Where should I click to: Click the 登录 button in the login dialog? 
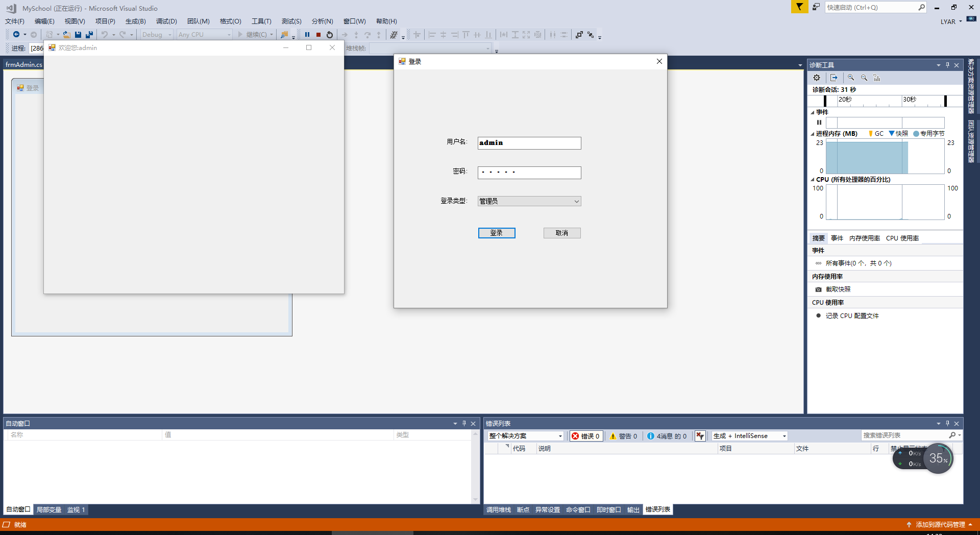click(496, 232)
